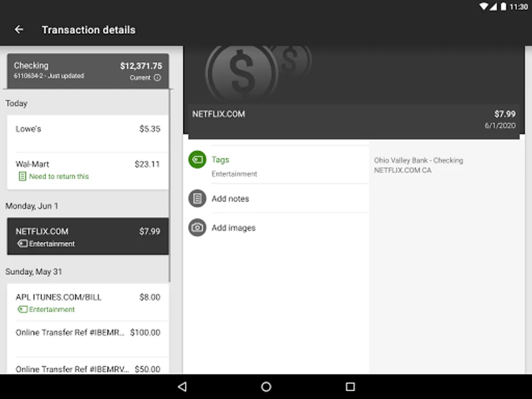This screenshot has height=399, width=532.
Task: Open the Wal-Mart $23.11 transaction
Action: 88,171
